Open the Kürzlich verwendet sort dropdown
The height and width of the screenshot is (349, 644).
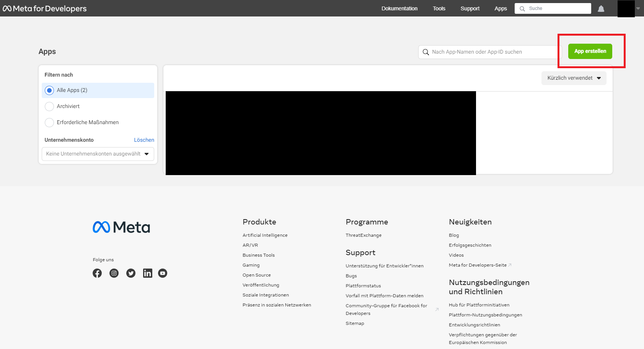point(574,78)
